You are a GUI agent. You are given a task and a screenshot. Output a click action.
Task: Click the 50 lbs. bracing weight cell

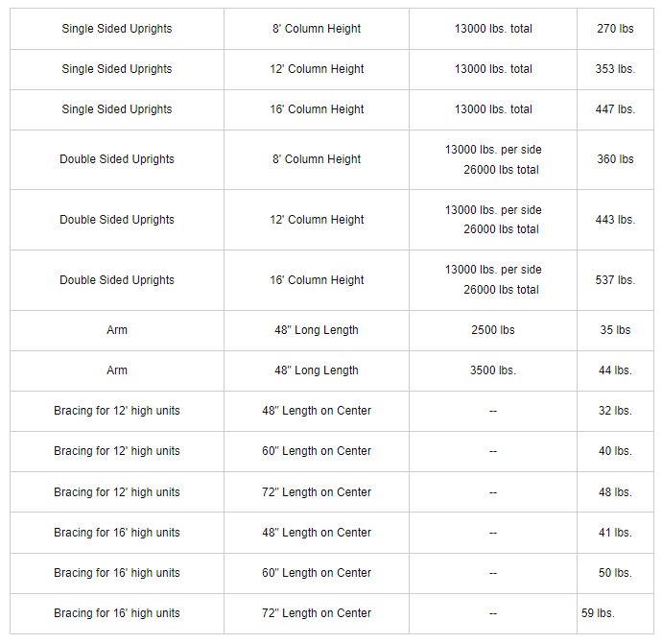click(x=615, y=573)
